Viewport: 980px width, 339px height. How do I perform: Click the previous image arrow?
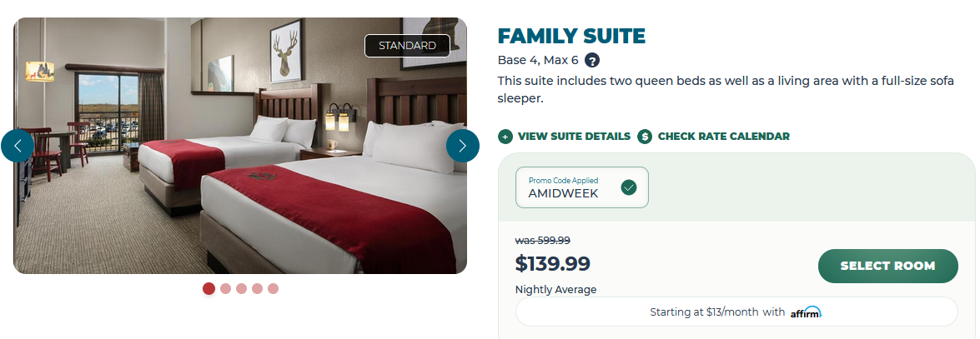tap(18, 146)
